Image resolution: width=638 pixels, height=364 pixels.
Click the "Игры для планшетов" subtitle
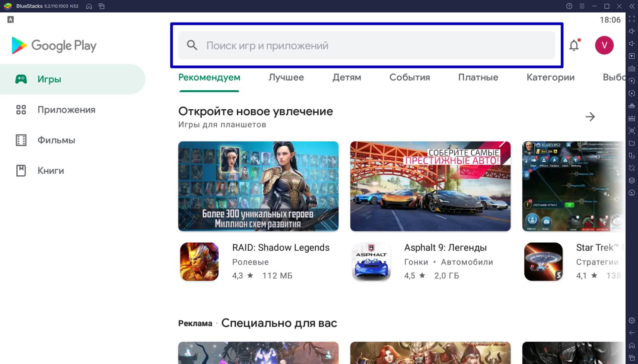click(x=222, y=125)
